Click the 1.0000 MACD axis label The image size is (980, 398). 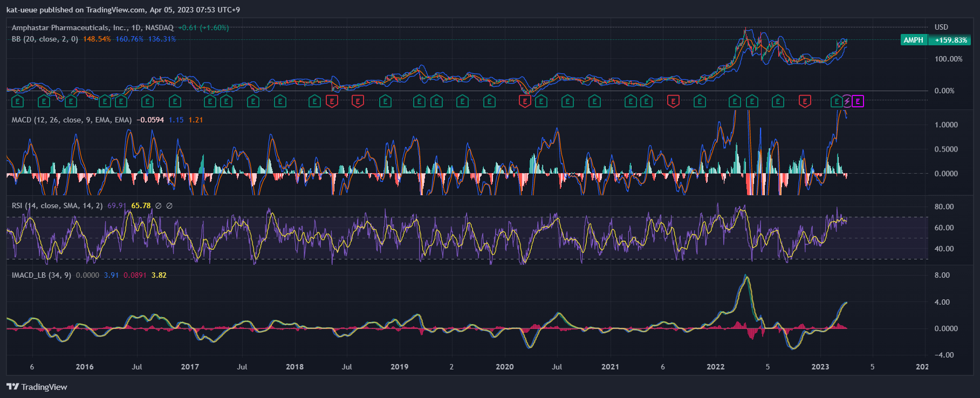pos(947,125)
